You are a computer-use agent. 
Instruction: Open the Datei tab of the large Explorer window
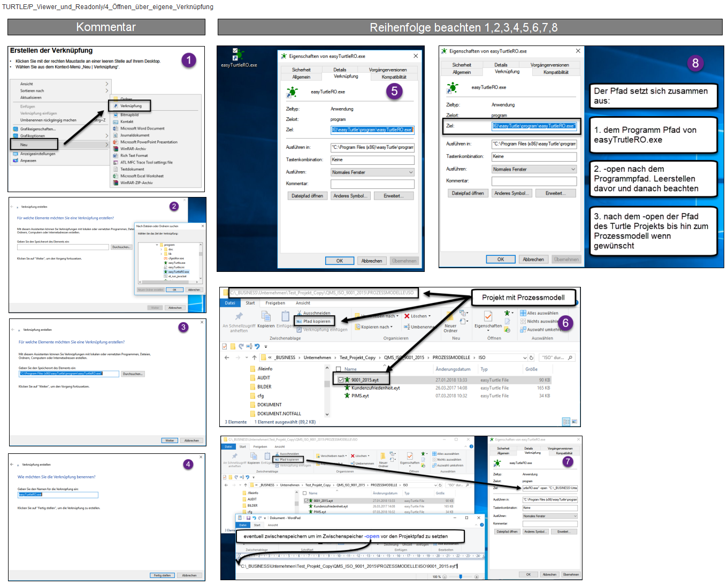click(230, 303)
